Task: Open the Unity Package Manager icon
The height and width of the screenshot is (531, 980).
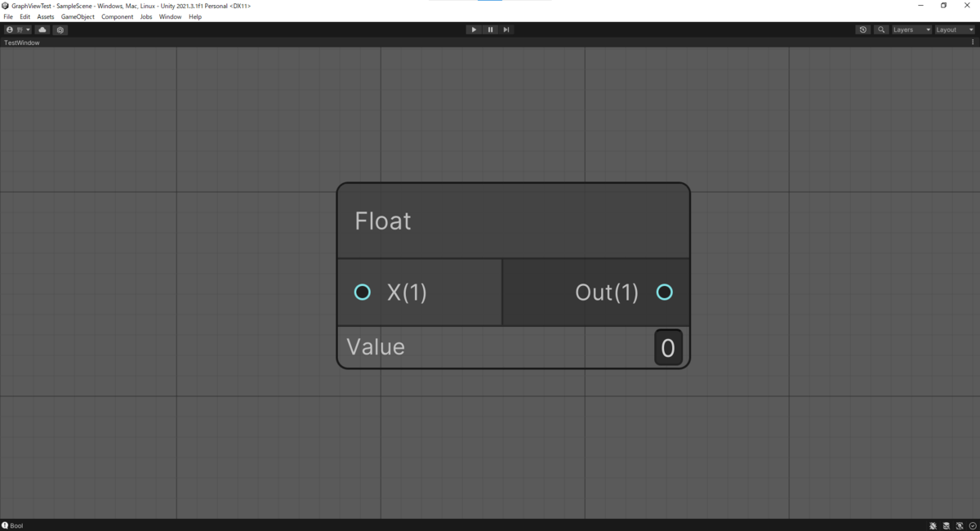Action: [x=60, y=29]
